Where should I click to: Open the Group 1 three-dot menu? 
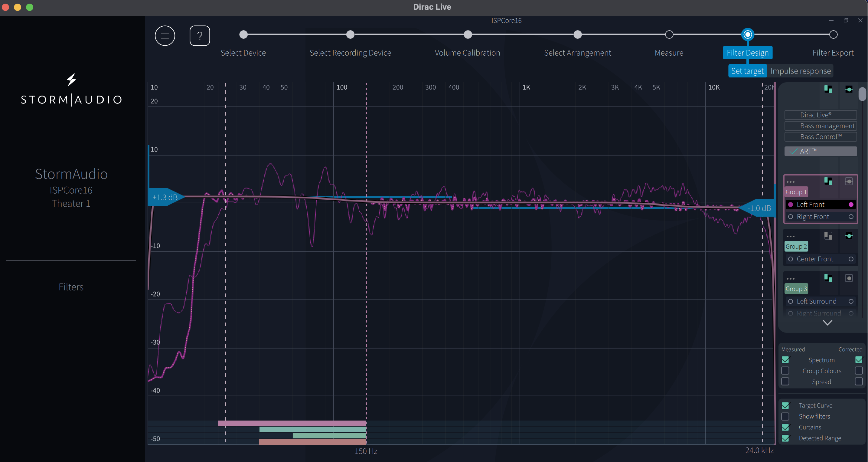[x=791, y=182]
